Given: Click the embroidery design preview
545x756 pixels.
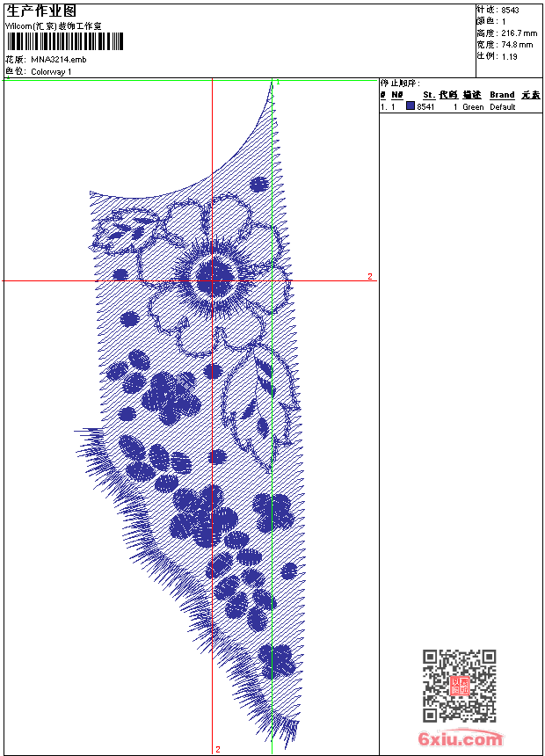Looking at the screenshot, I should [191, 415].
